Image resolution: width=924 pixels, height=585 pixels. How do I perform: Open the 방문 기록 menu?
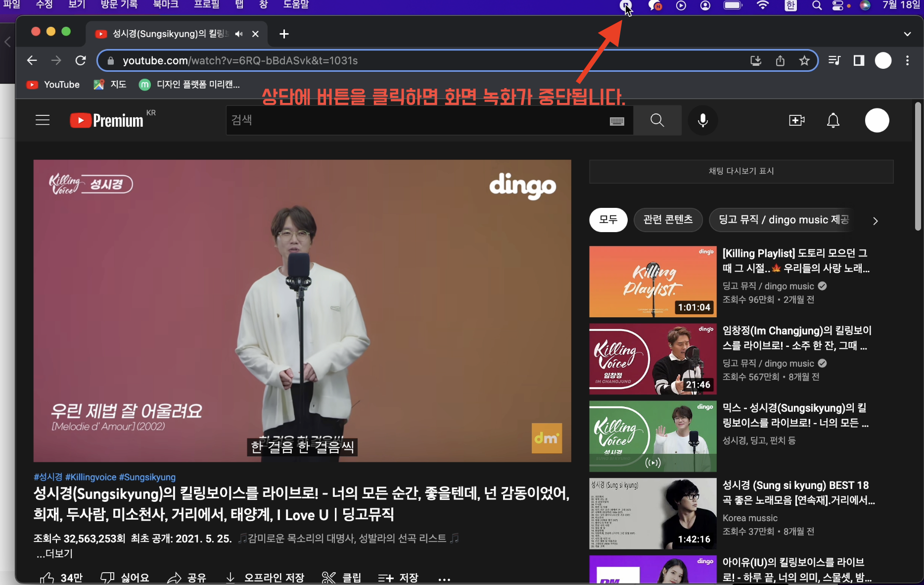pos(119,4)
